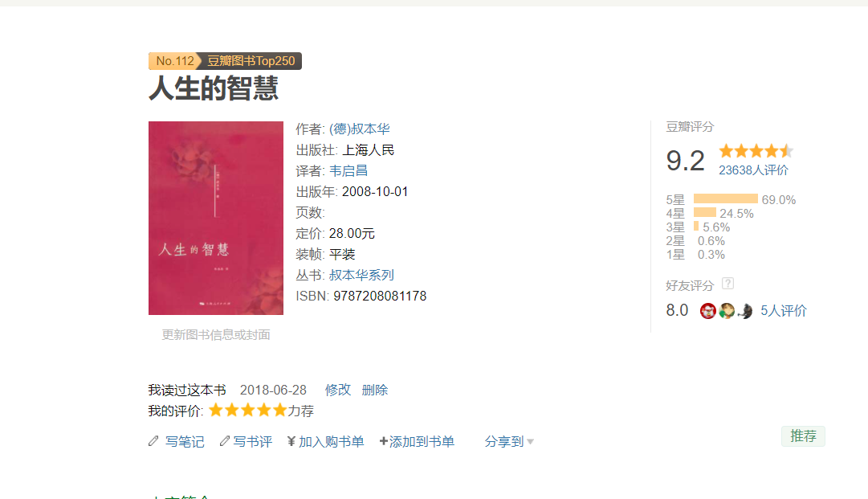Set my rating to five stars
Viewport: 868px width, 499px height.
coord(280,411)
